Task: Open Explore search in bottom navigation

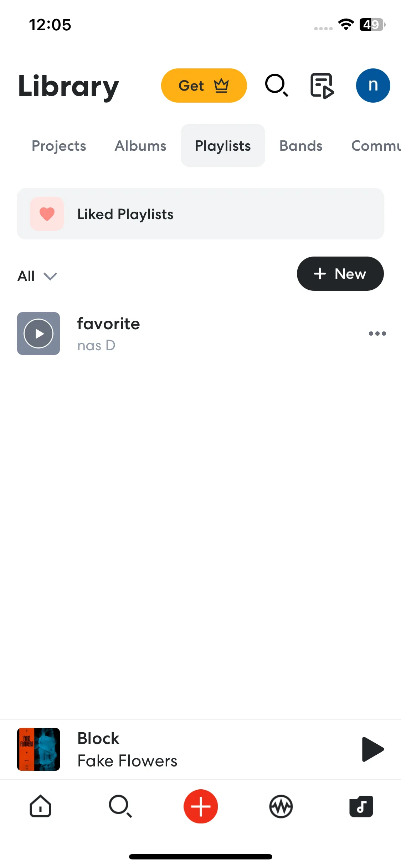Action: pos(120,806)
